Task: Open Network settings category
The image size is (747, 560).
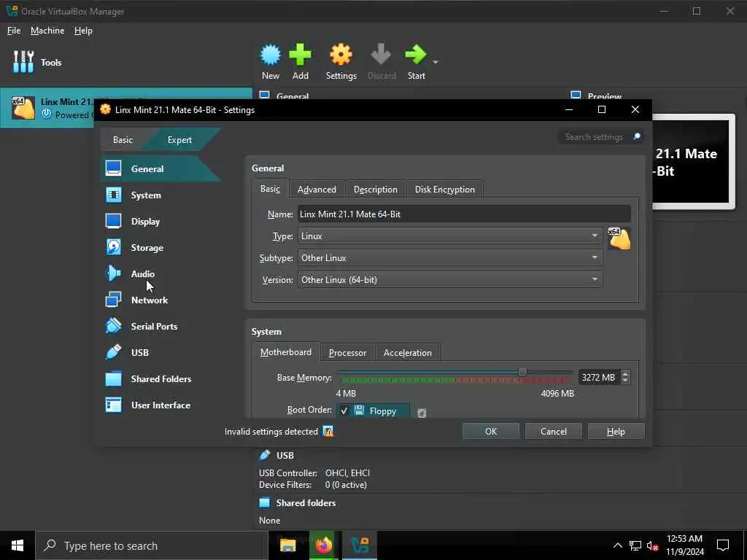Action: tap(160, 300)
